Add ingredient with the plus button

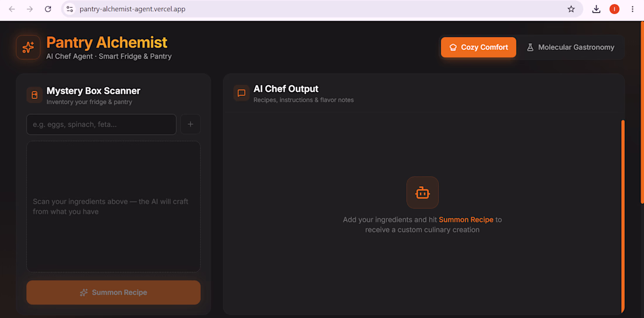pos(191,124)
